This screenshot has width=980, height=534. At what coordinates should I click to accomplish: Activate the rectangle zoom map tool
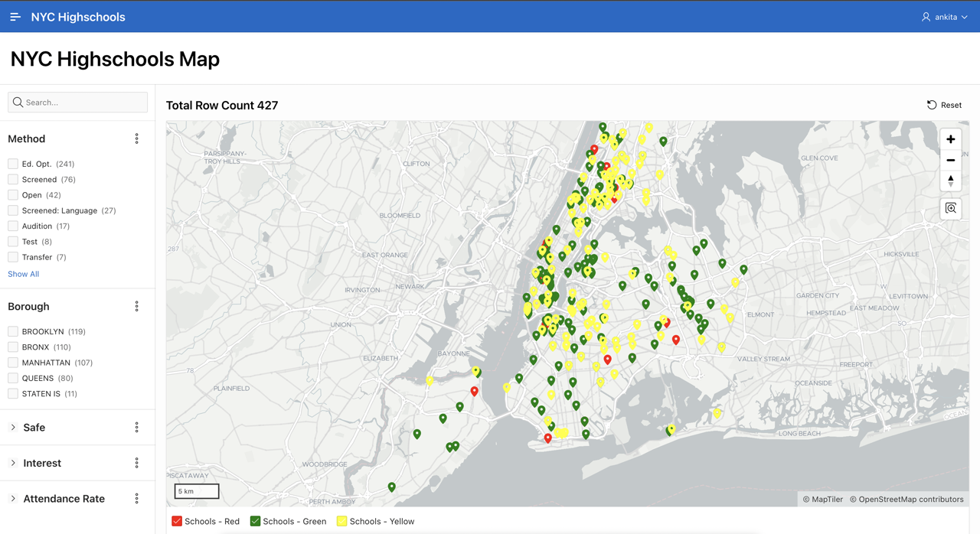point(950,209)
